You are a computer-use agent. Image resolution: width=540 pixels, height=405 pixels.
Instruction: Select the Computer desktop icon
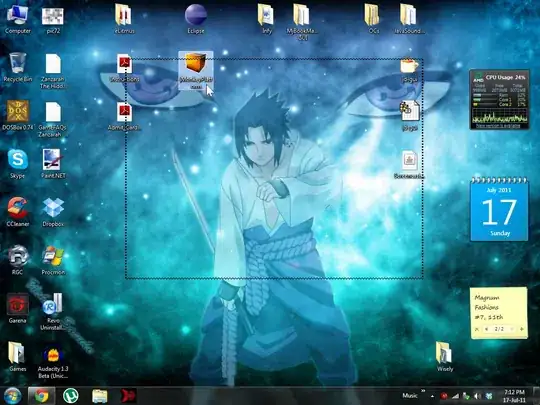[18, 19]
